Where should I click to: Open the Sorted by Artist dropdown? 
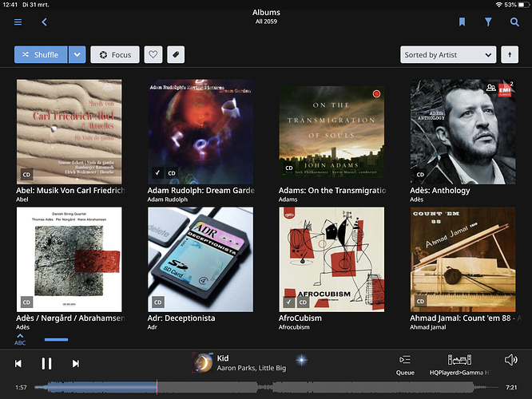(x=448, y=54)
